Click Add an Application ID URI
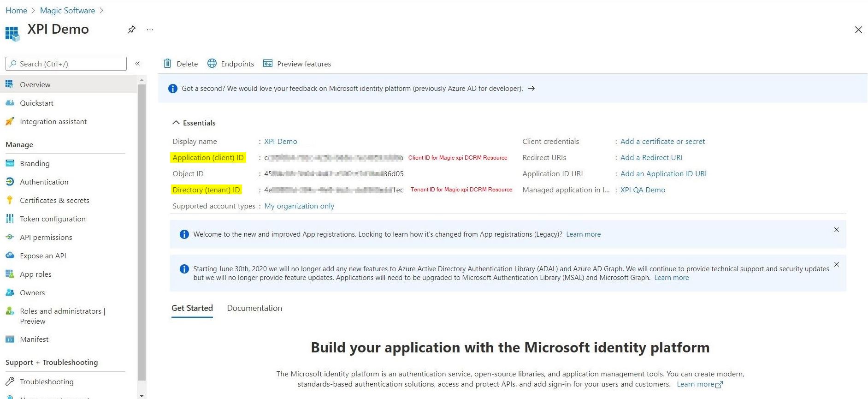 663,174
